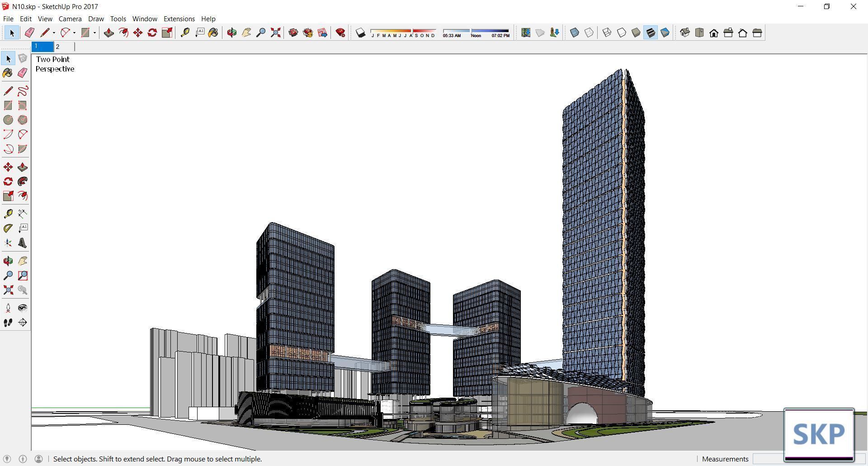Select Make Component tool in left panel

23,59
